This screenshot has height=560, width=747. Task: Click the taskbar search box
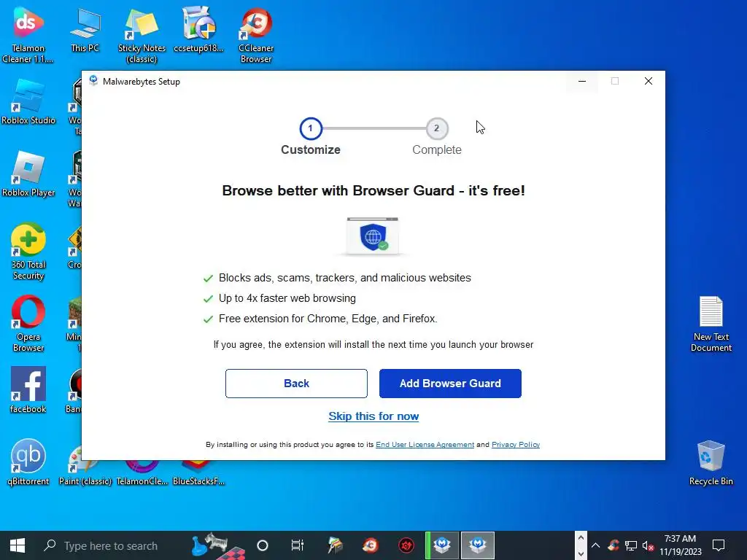[111, 545]
